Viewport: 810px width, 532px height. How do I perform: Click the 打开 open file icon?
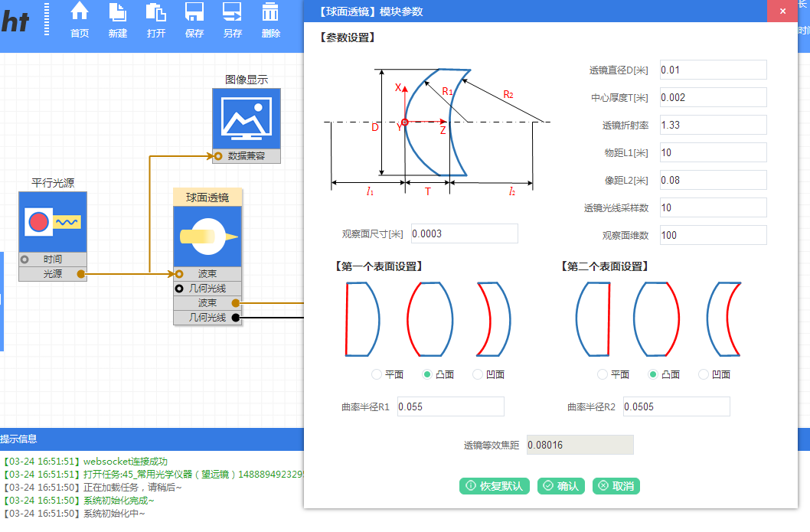tap(155, 11)
